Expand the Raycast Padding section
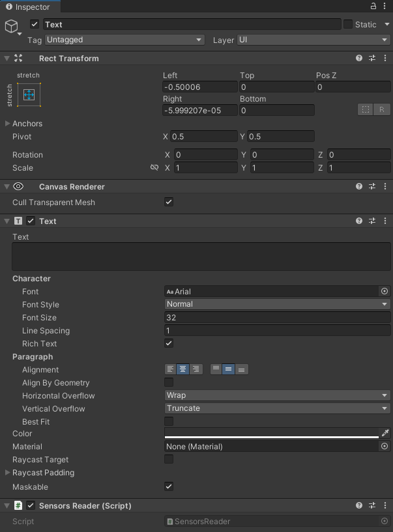393x532 pixels. pyautogui.click(x=8, y=473)
